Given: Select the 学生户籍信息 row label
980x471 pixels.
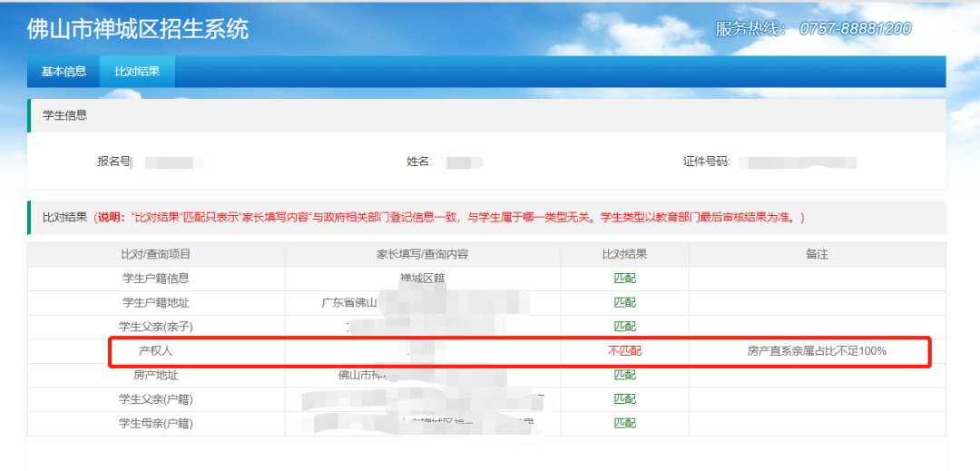Looking at the screenshot, I should [x=156, y=279].
